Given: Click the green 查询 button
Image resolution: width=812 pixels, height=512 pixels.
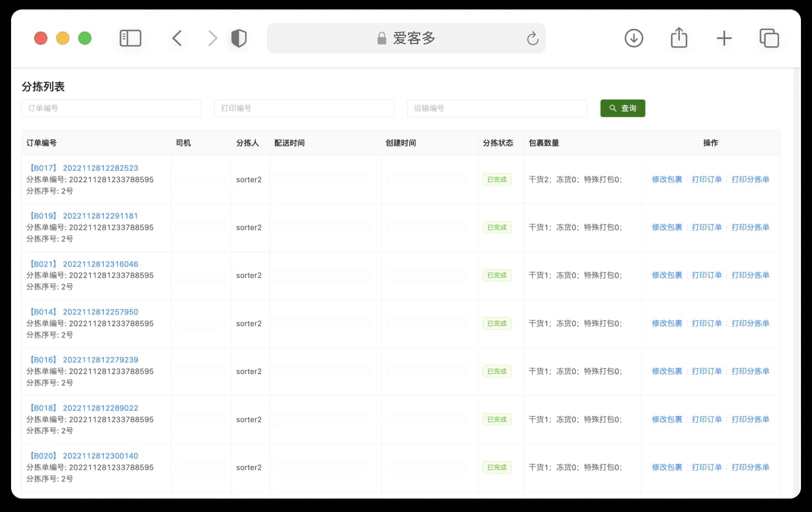Looking at the screenshot, I should coord(622,108).
